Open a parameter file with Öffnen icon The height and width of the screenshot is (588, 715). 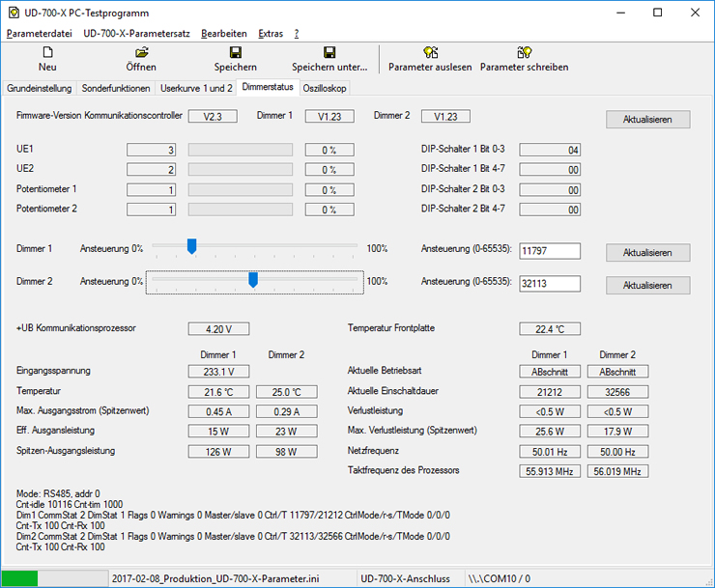pos(141,53)
